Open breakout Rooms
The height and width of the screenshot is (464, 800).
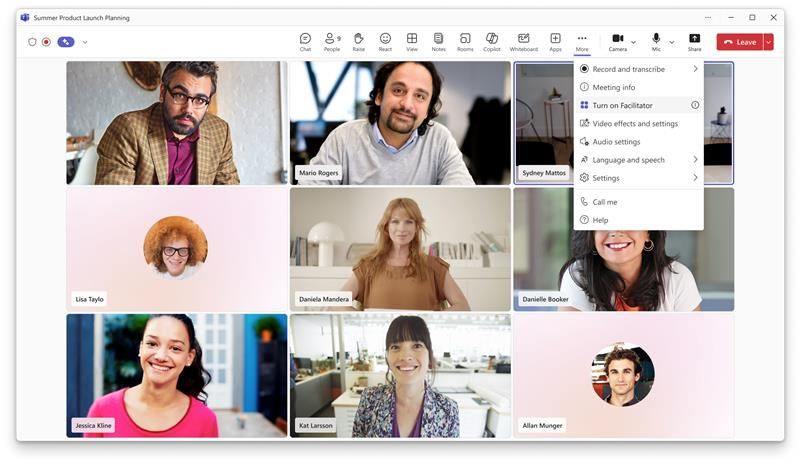pyautogui.click(x=465, y=41)
